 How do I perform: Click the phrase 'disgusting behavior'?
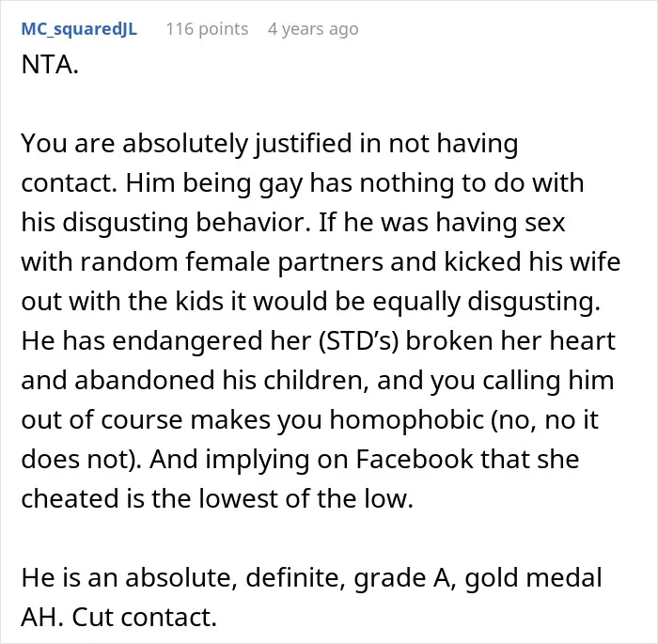click(186, 223)
